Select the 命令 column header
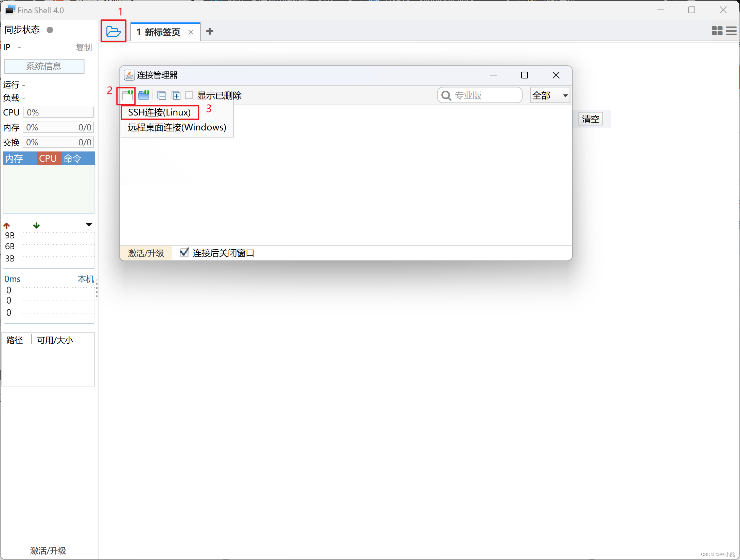Screen dimensions: 740x560 pos(78,159)
